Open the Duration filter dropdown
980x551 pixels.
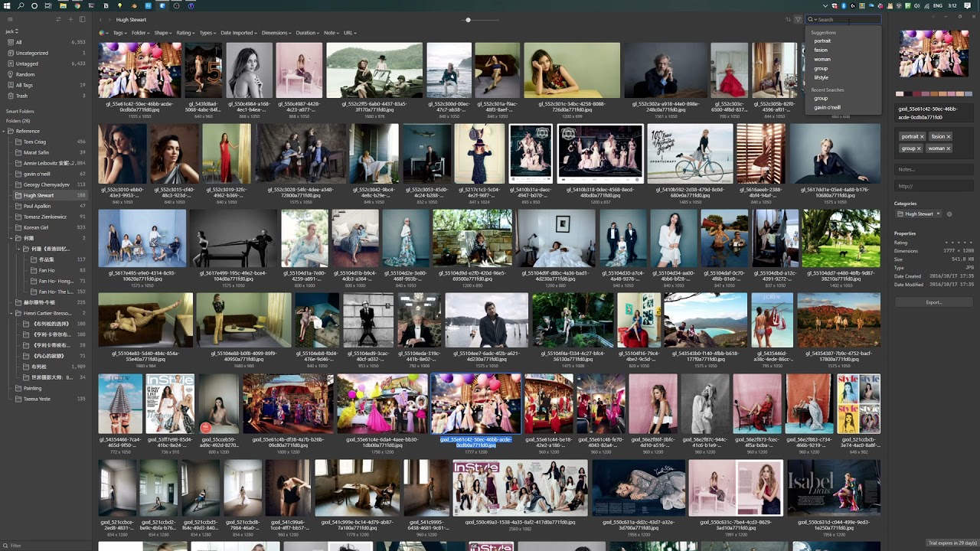click(308, 33)
